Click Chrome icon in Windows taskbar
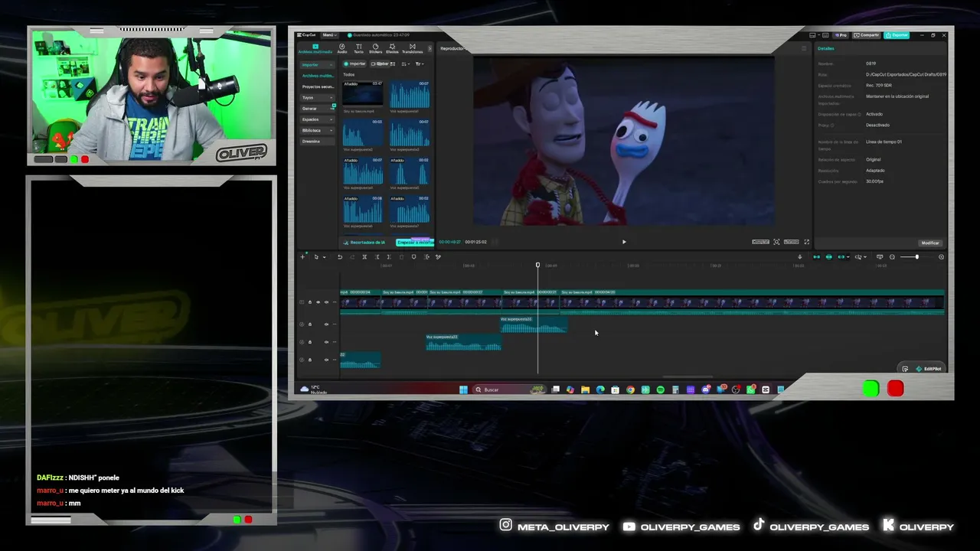 630,390
